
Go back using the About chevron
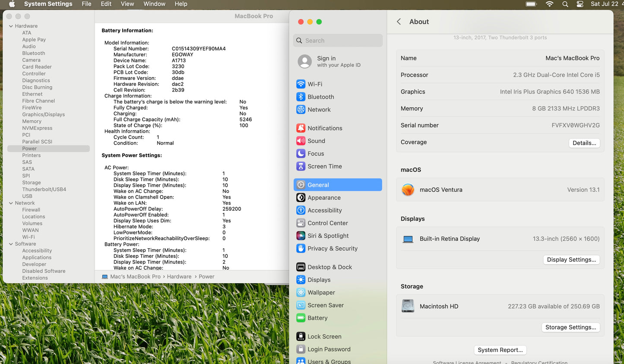[x=399, y=22]
